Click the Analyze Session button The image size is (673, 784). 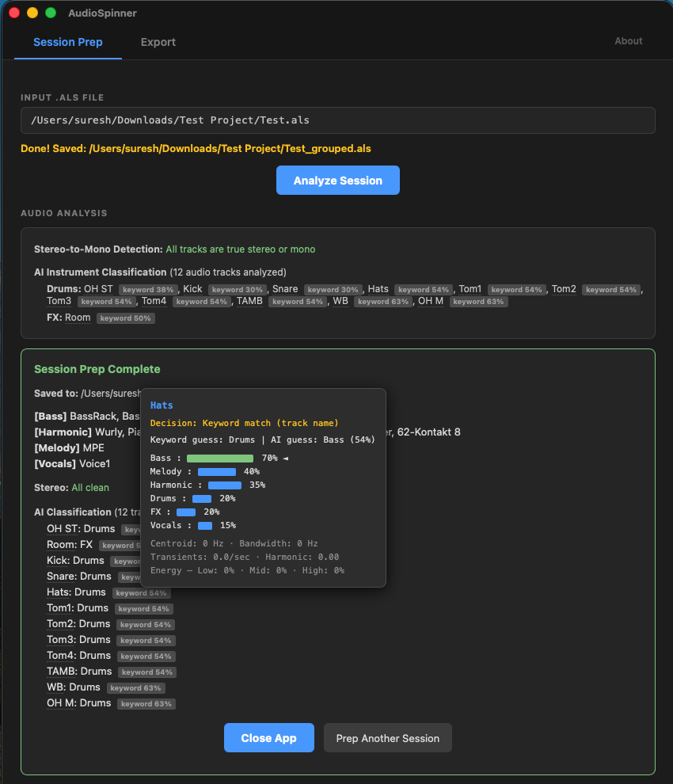coord(337,181)
